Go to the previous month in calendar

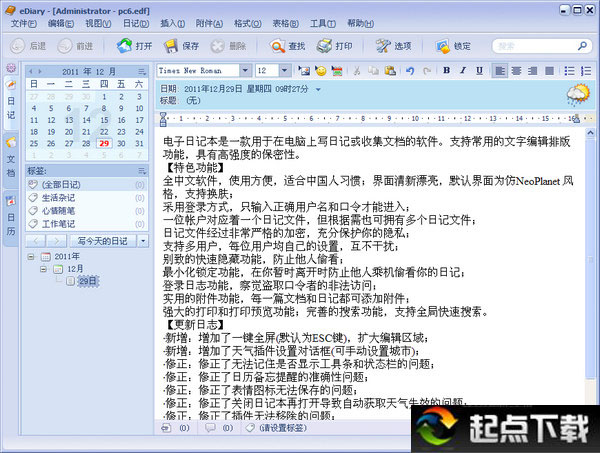click(31, 72)
